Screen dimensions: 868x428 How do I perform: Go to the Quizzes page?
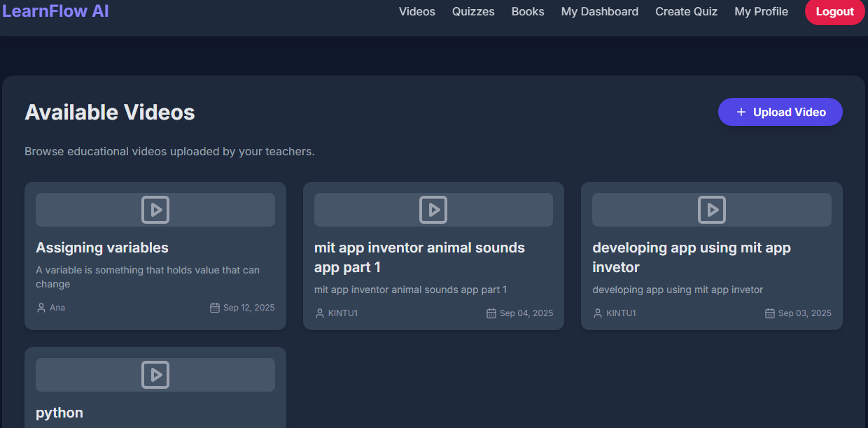[x=473, y=11]
